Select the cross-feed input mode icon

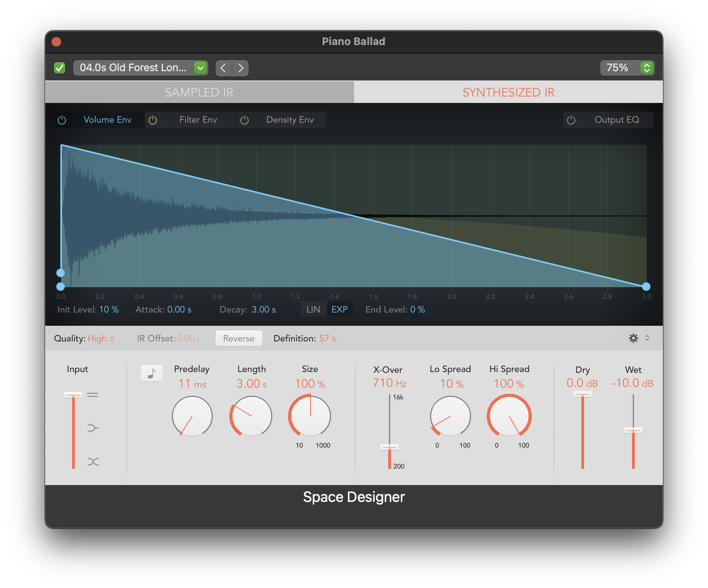(93, 462)
